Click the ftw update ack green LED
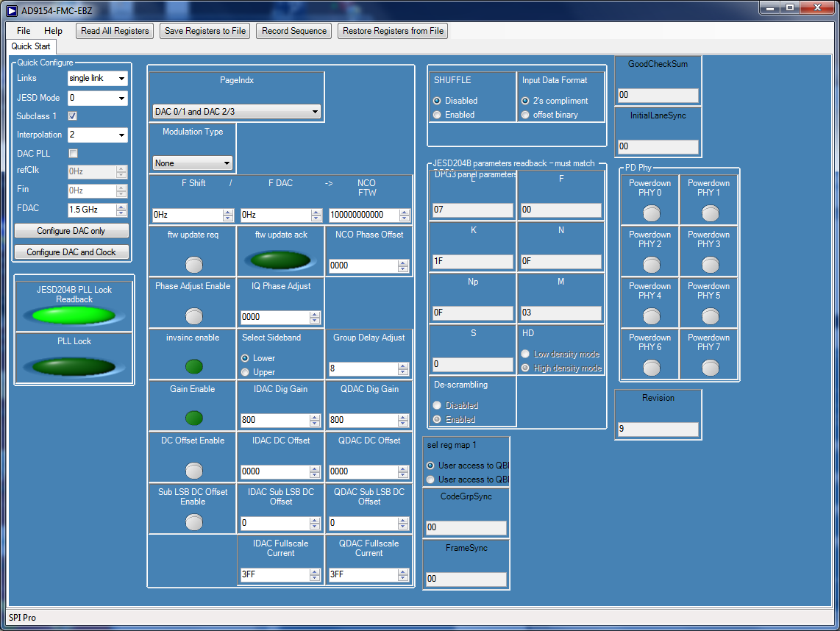Image resolution: width=840 pixels, height=631 pixels. pyautogui.click(x=280, y=260)
